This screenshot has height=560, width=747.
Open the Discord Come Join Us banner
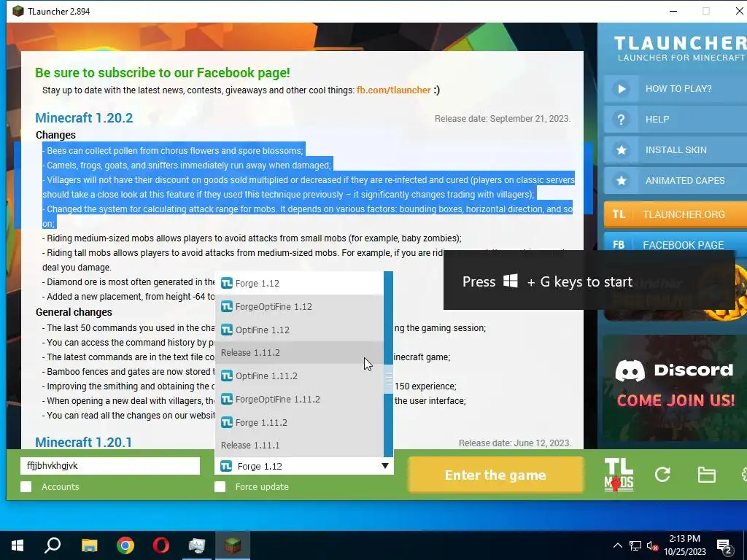[x=675, y=388]
